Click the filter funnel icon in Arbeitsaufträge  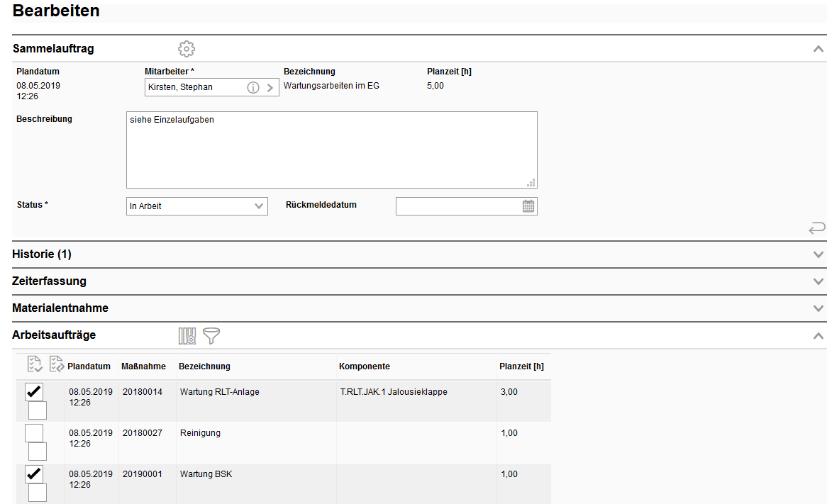point(211,336)
